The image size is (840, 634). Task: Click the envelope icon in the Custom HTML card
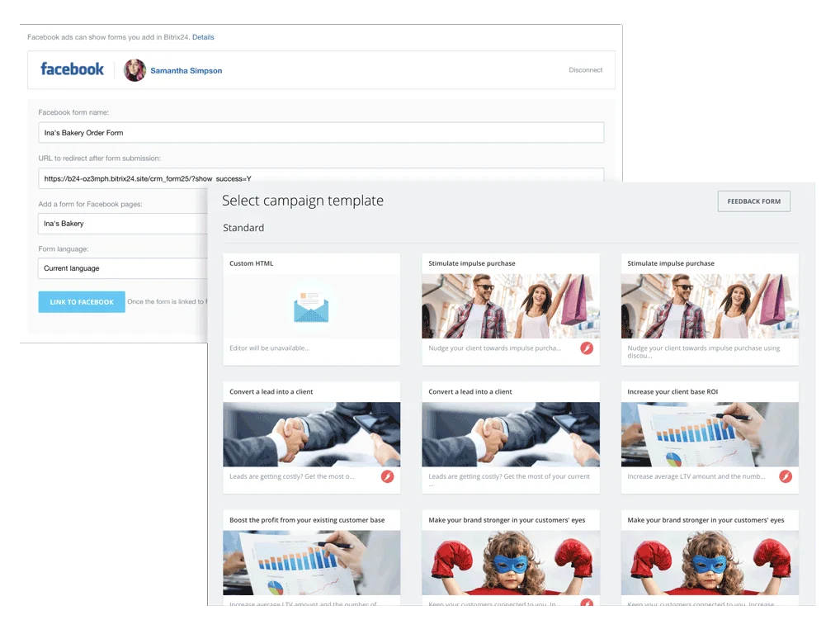(311, 306)
